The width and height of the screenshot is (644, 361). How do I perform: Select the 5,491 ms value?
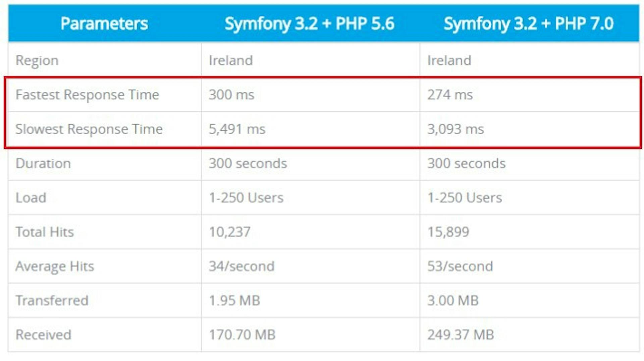point(237,129)
